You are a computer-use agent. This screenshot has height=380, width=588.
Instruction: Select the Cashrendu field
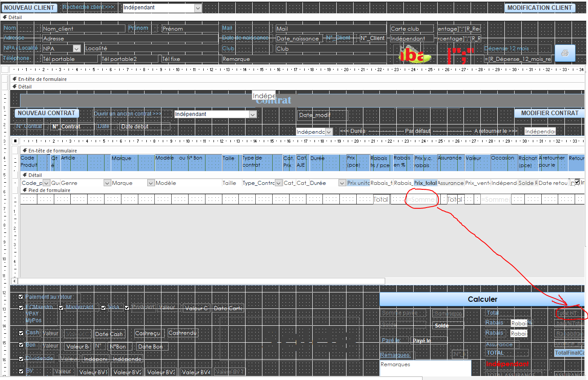(183, 333)
